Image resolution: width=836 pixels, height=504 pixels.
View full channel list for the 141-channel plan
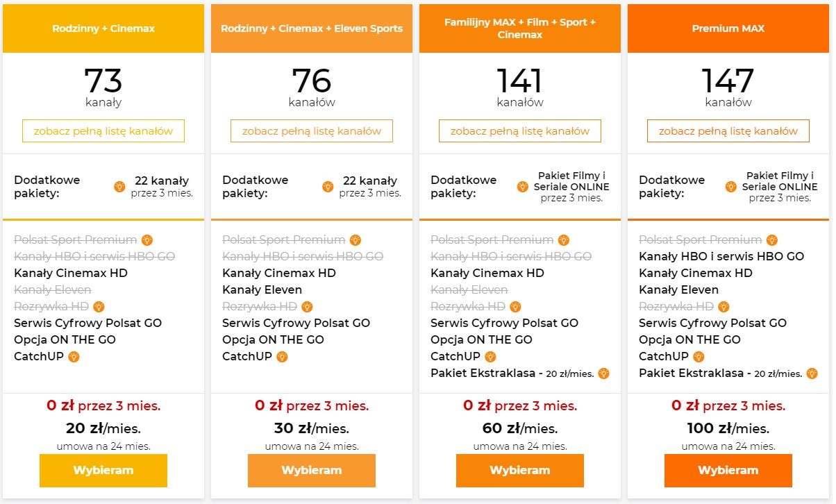[520, 131]
